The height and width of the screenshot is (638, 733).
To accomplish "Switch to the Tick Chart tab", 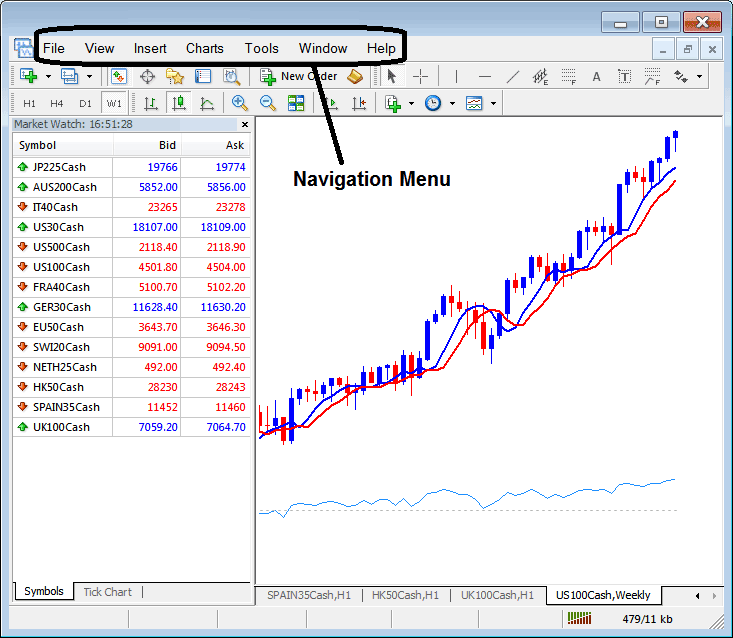I will (108, 592).
